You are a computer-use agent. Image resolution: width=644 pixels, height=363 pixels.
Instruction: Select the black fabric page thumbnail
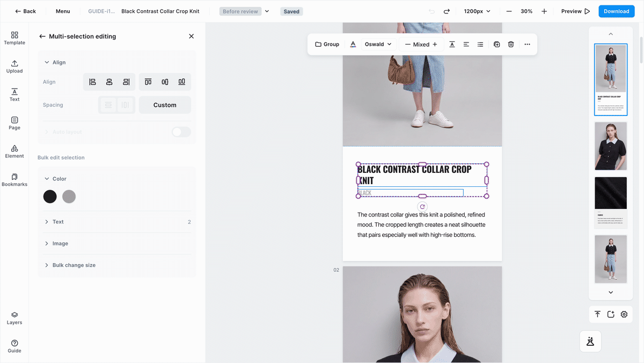[611, 202]
